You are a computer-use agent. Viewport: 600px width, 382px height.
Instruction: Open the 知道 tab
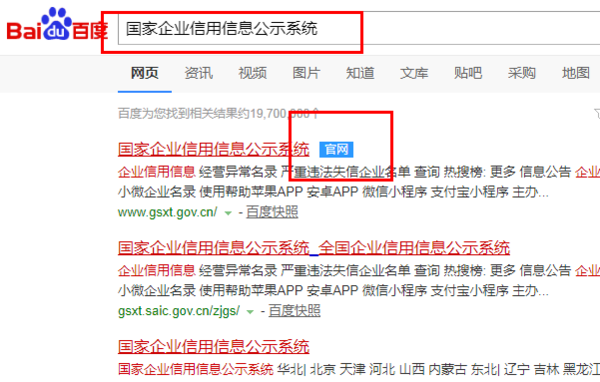pos(360,73)
